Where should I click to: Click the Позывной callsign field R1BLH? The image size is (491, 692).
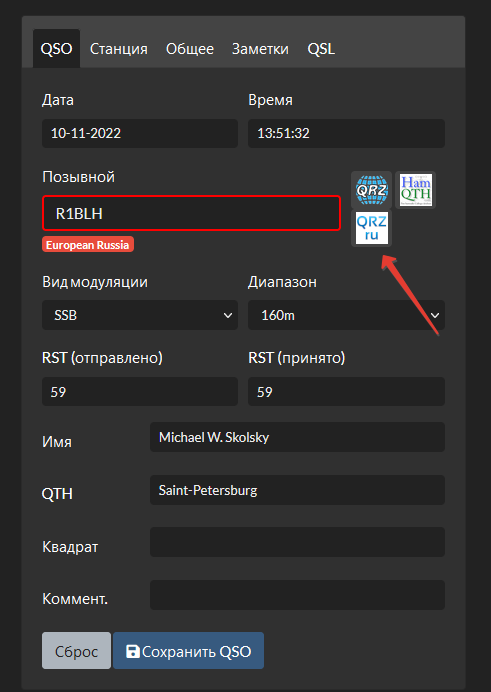pos(191,213)
